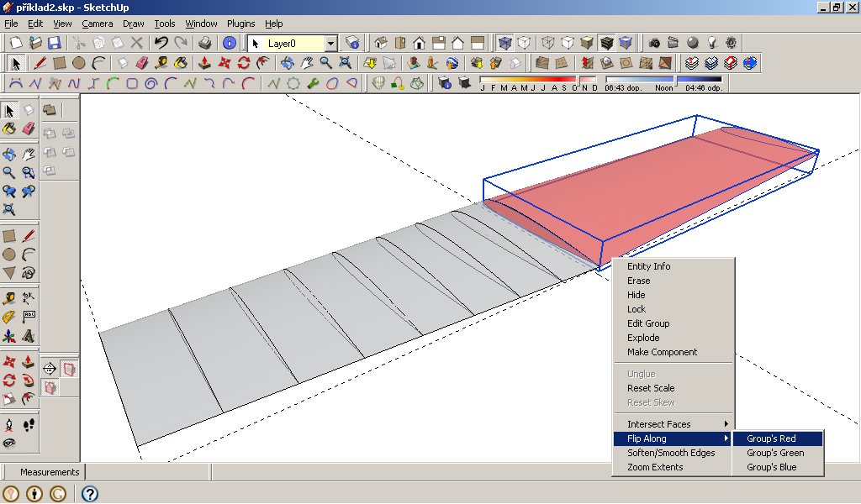Click Make Component in context menu
Screen dimensions: 861x504
tap(662, 352)
